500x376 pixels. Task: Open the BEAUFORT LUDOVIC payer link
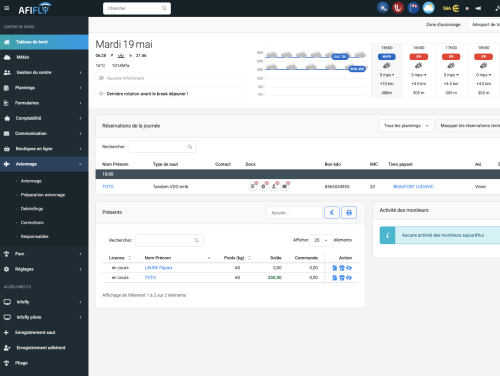pos(413,187)
